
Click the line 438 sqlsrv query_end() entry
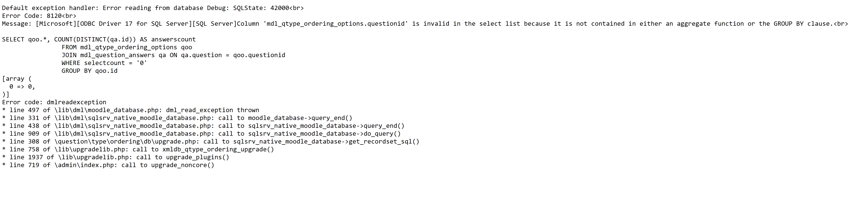pos(203,126)
